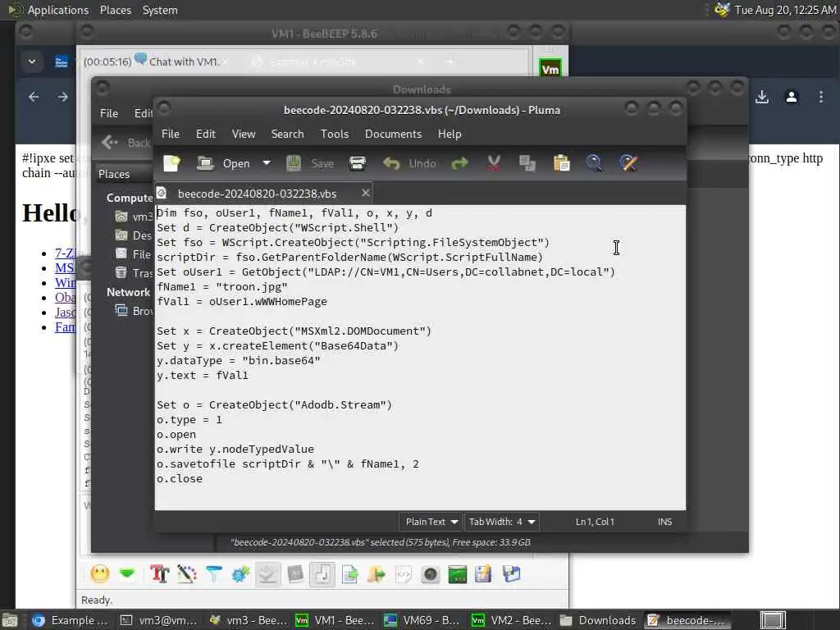840x630 pixels.
Task: Click the BeeBEEP notepad pencil icon
Action: (483, 573)
